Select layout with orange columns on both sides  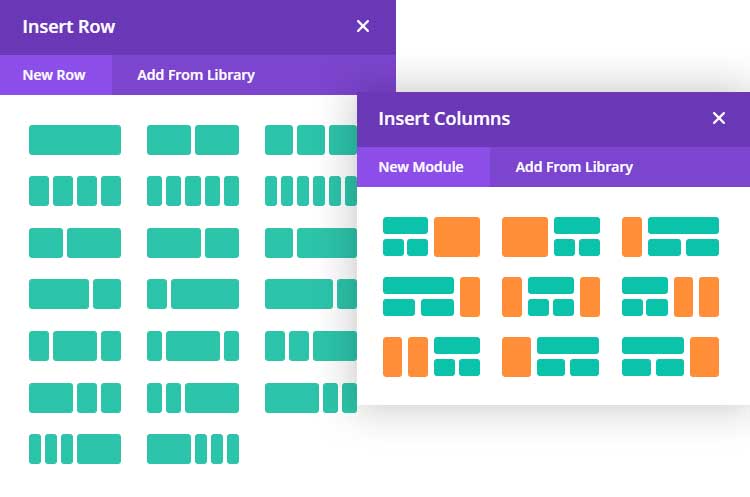(551, 297)
